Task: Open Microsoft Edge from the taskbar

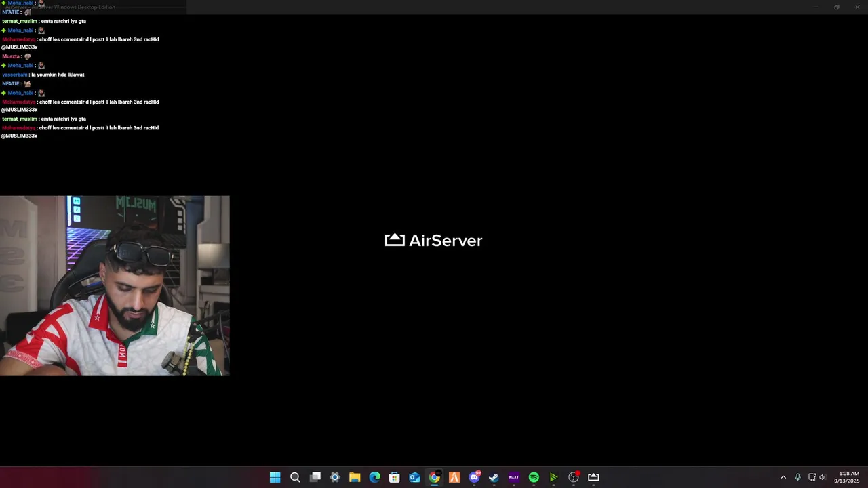Action: coord(374,477)
